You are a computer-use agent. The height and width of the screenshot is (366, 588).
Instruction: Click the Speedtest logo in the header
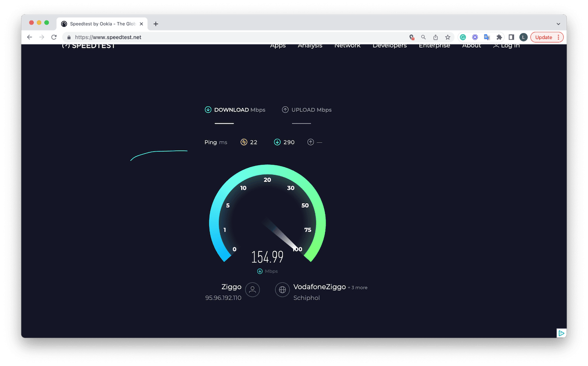pyautogui.click(x=88, y=45)
